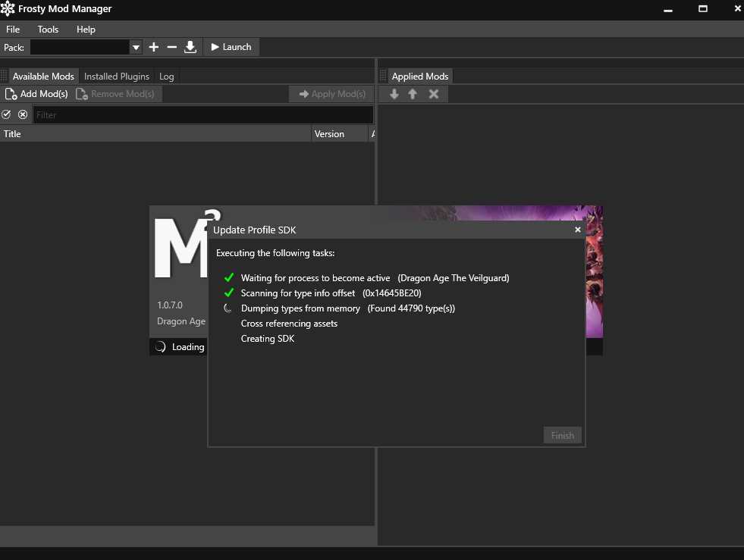Screen dimensions: 744x560
Task: Click Remove Mod(s) button
Action: click(115, 94)
